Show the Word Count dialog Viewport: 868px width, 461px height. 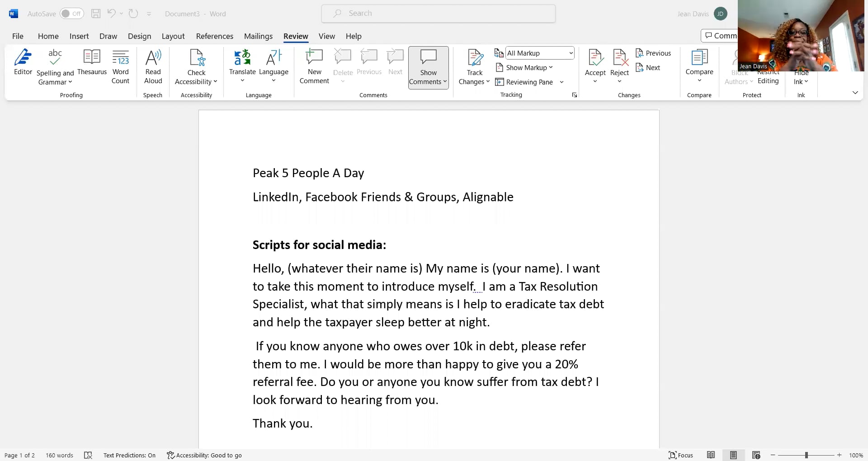120,67
